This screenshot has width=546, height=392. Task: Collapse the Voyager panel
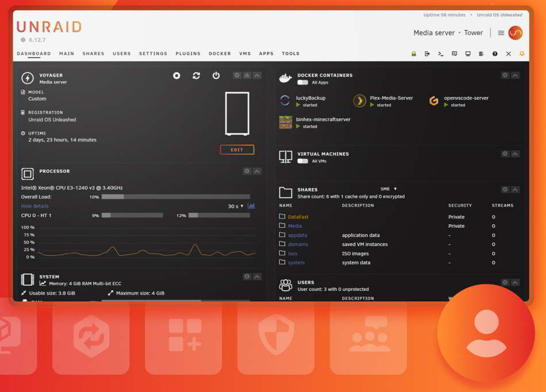[257, 75]
